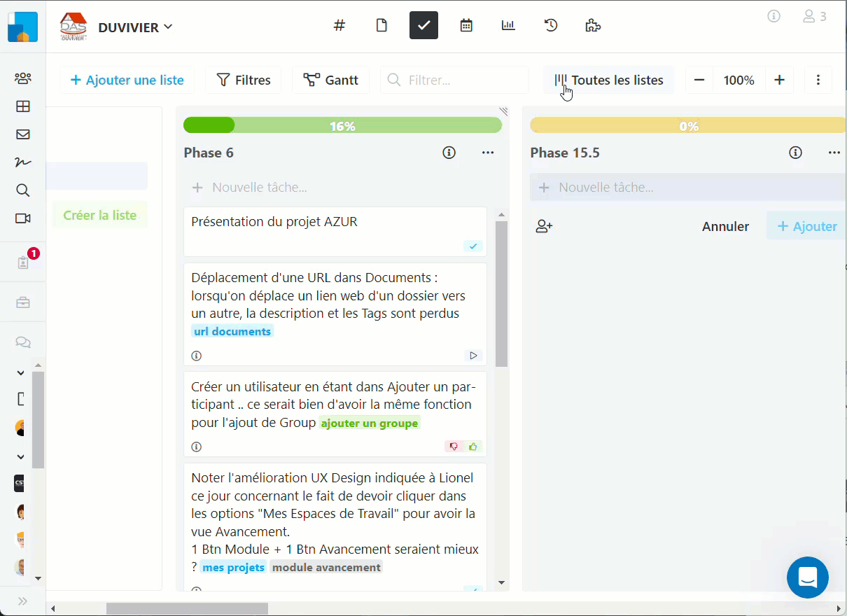
Task: Click the play icon on URL documents task
Action: click(x=474, y=356)
